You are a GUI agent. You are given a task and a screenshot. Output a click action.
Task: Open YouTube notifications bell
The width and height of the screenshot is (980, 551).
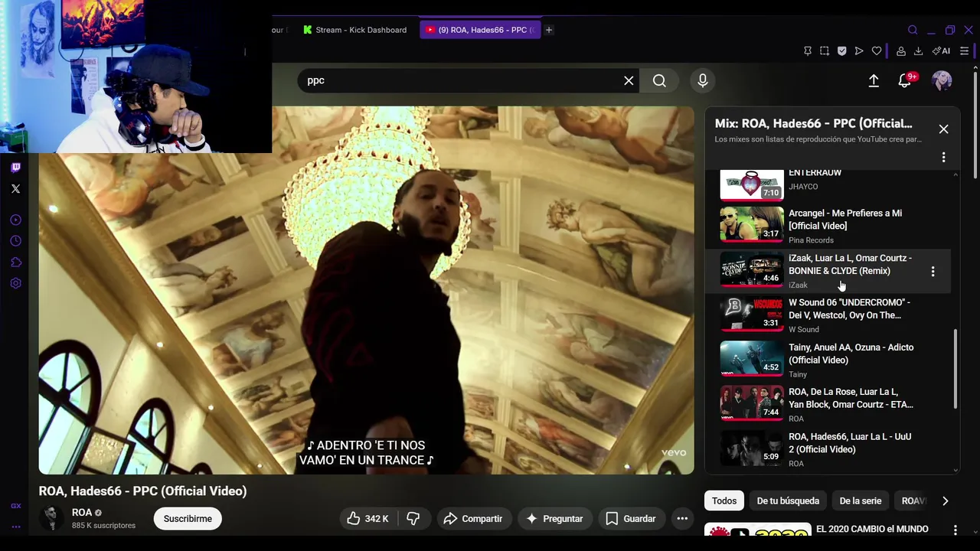[x=906, y=80]
